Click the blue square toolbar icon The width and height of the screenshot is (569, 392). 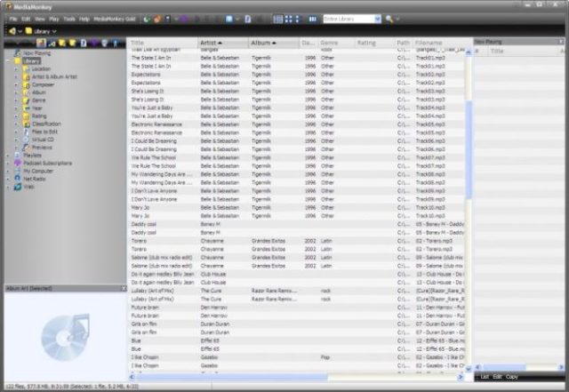point(229,20)
